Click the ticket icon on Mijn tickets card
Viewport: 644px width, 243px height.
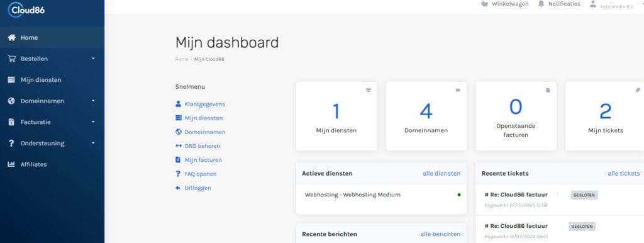[638, 90]
